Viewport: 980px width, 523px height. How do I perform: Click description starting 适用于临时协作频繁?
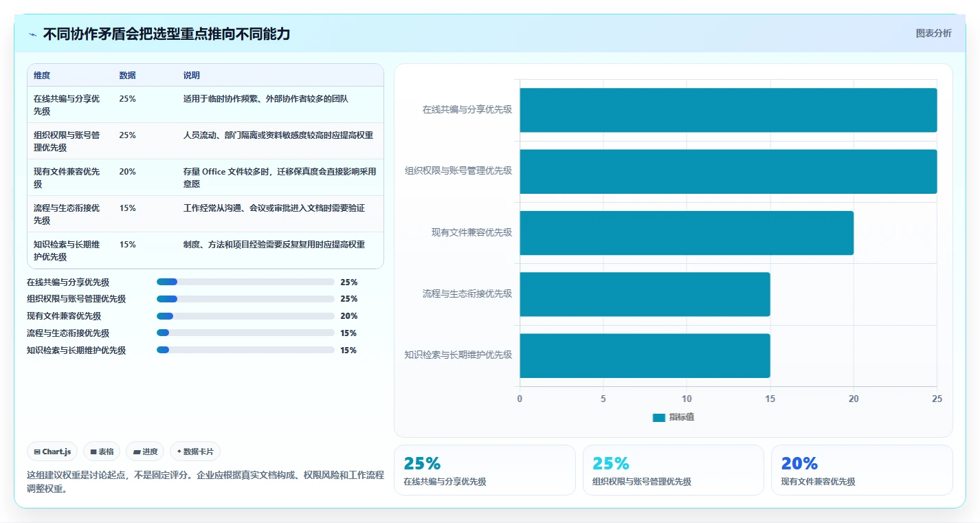[x=266, y=99]
